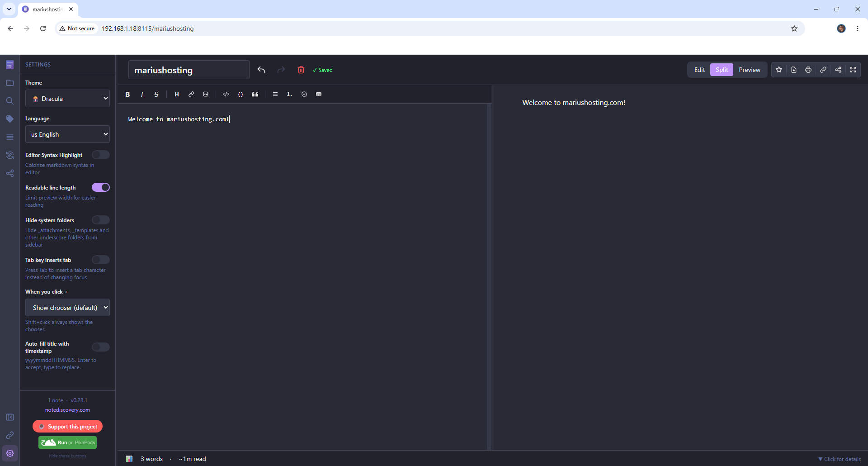
Task: Click the editor text Welcome to mariushosting.com!
Action: (x=179, y=119)
